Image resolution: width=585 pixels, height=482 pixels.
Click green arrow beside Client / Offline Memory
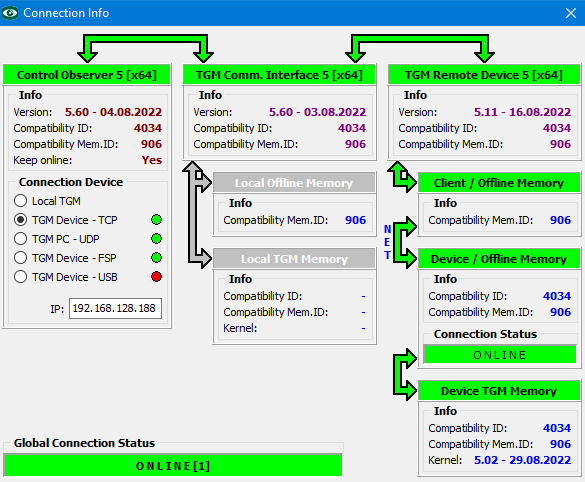402,177
